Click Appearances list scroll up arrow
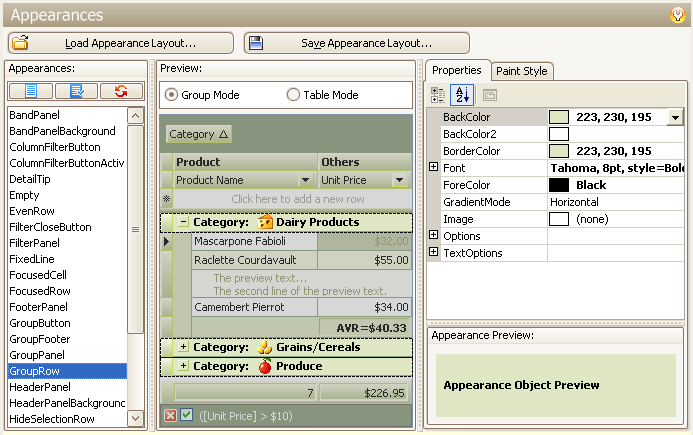The width and height of the screenshot is (693, 435). tap(135, 116)
